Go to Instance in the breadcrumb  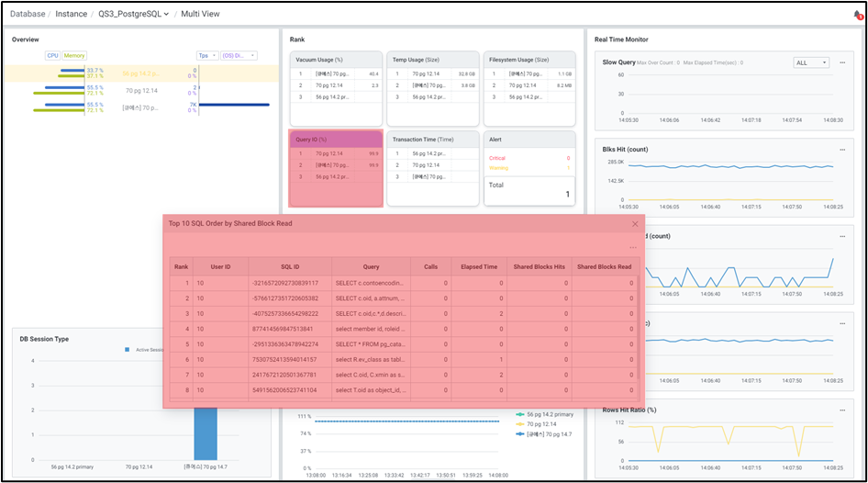click(72, 14)
